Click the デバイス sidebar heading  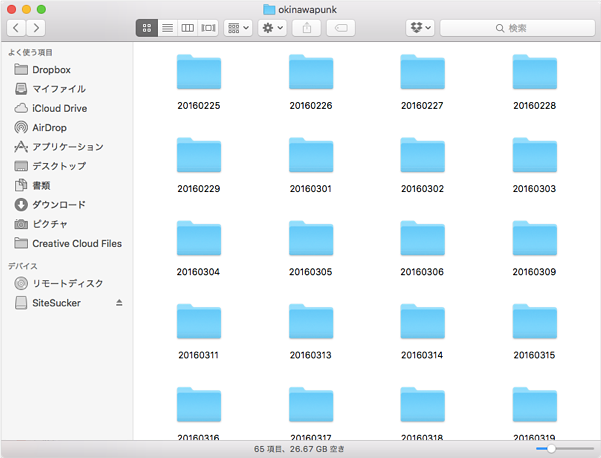point(23,266)
